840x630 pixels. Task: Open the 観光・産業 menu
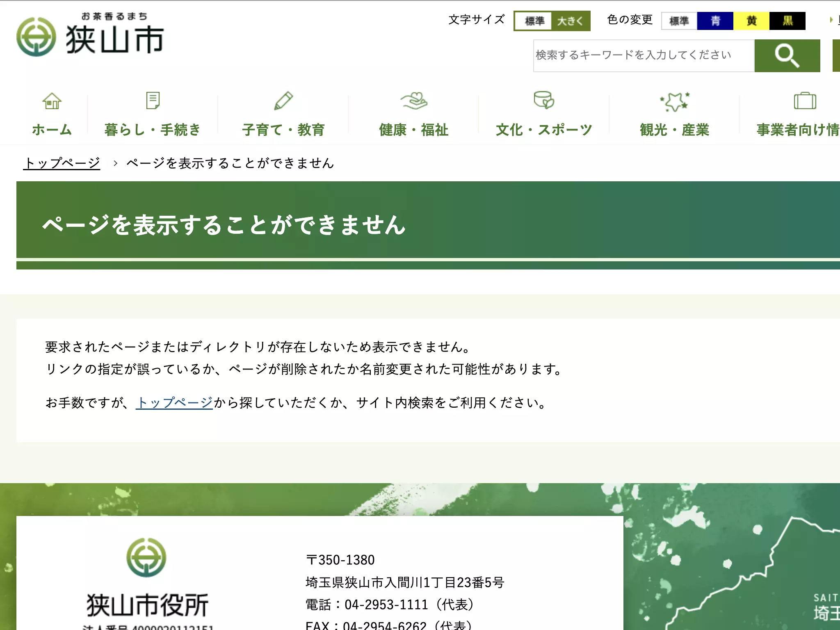[675, 130]
